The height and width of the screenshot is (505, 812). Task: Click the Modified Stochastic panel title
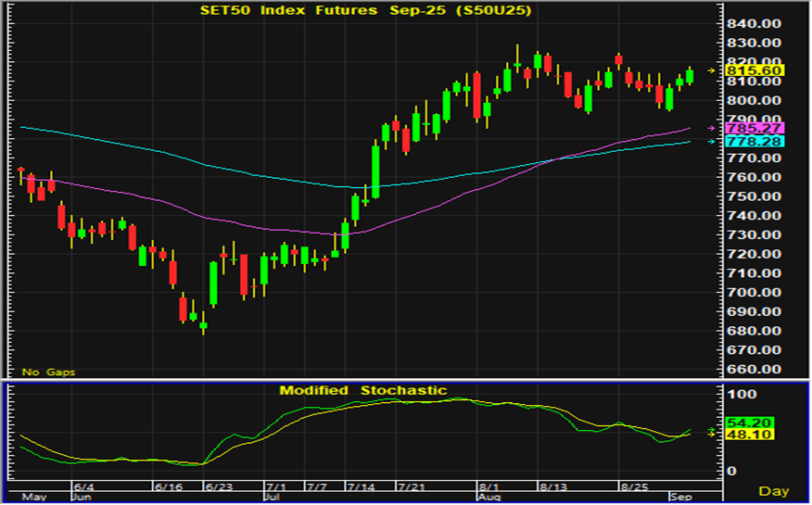click(363, 390)
